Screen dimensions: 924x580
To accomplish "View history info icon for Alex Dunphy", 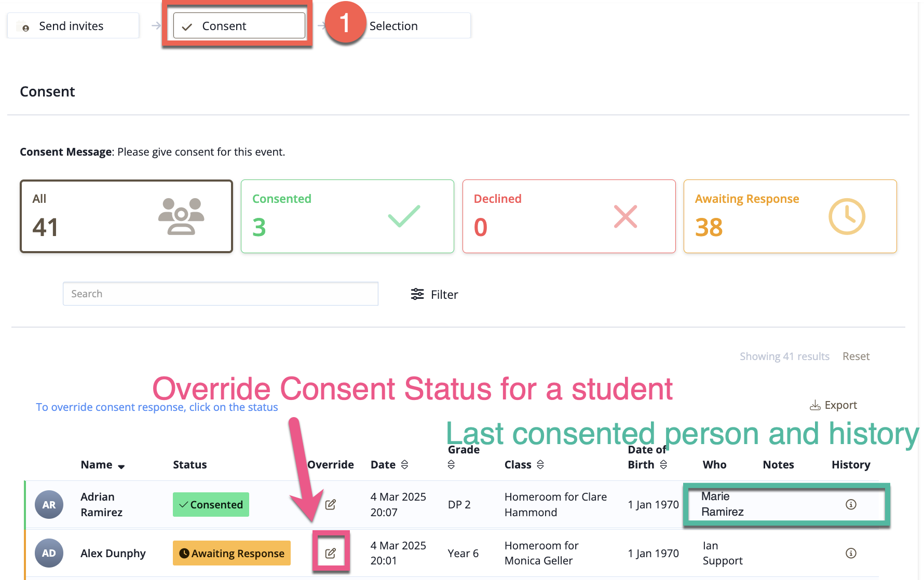I will (x=851, y=553).
